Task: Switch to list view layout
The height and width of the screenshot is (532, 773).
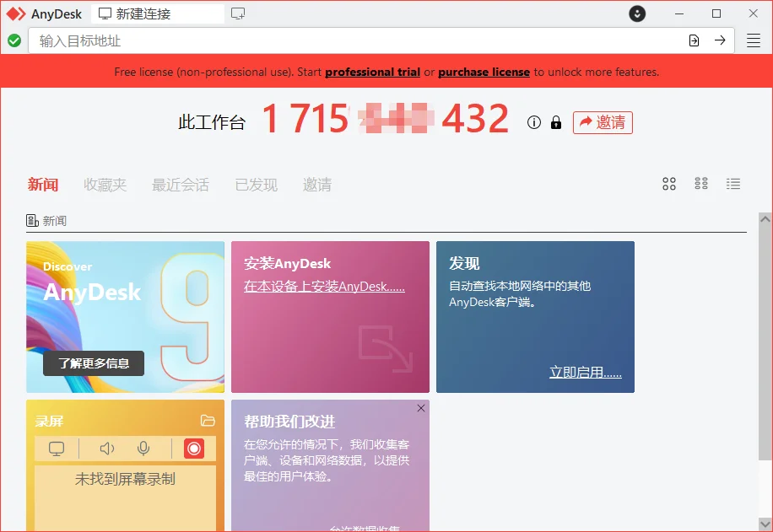Action: coord(733,184)
